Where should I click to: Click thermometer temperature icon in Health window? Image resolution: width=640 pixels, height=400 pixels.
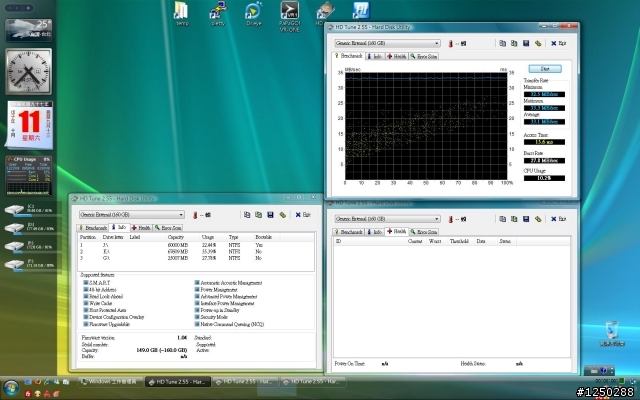point(451,220)
